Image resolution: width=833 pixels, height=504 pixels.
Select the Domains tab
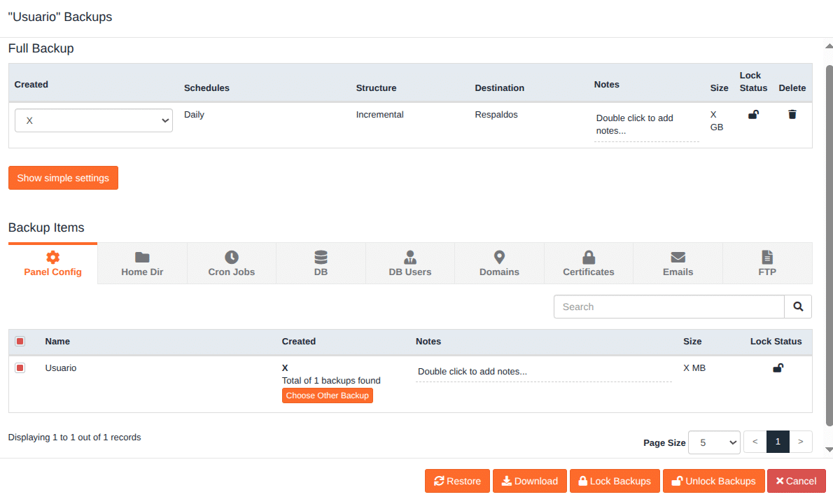(499, 263)
